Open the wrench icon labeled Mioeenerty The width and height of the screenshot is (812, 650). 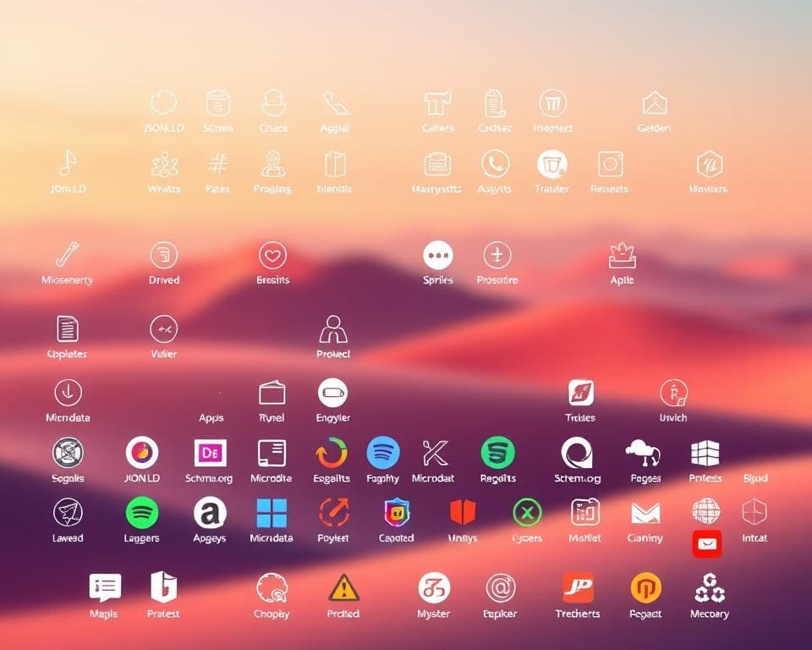point(68,255)
